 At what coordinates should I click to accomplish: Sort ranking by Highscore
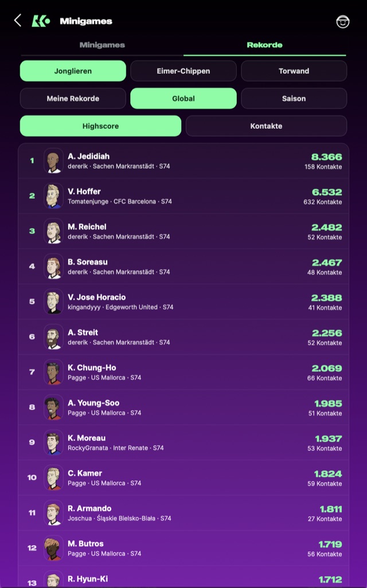pos(100,126)
